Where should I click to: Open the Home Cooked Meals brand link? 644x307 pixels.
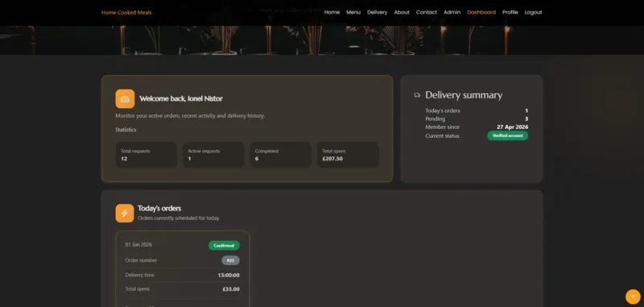[126, 12]
